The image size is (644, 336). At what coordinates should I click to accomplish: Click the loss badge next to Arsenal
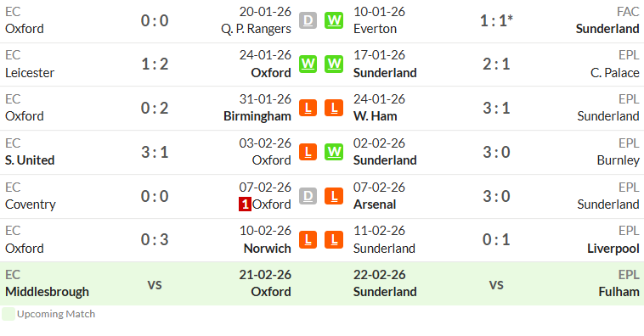[x=334, y=196]
